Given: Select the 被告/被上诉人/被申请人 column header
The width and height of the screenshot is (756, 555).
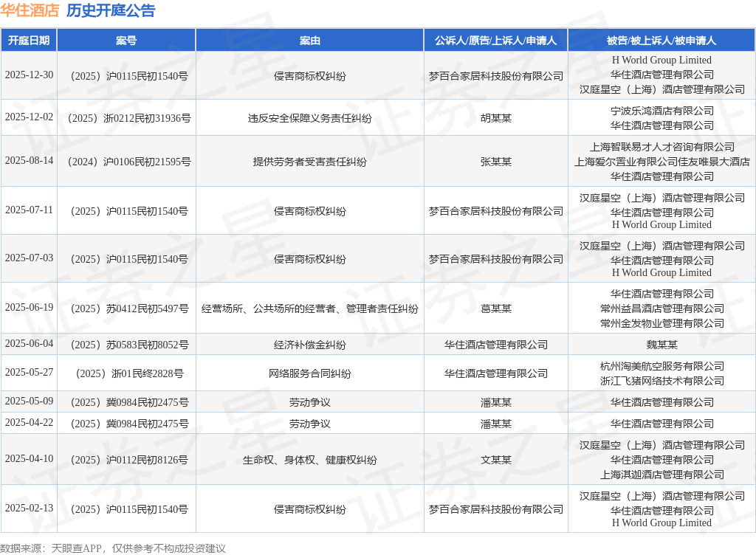Looking at the screenshot, I should pos(661,41).
